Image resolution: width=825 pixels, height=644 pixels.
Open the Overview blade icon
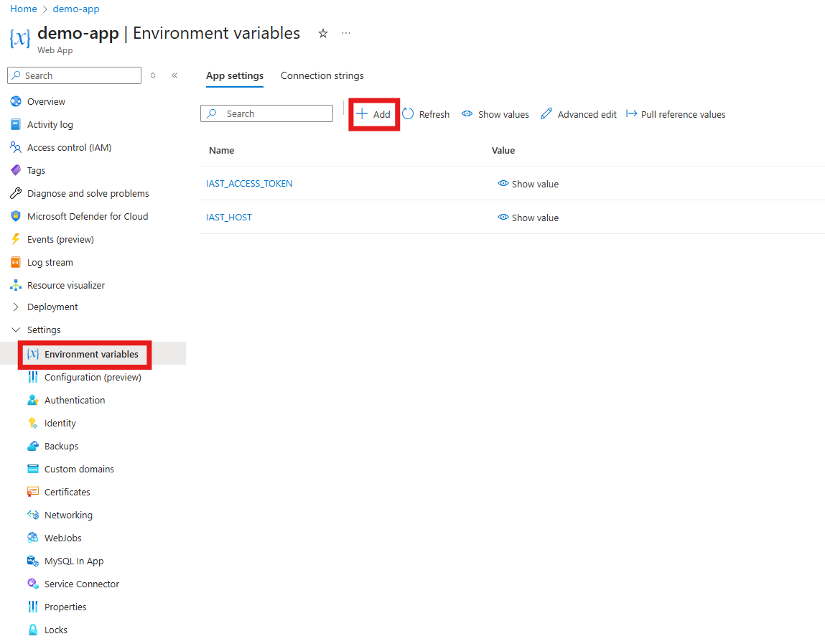[17, 101]
